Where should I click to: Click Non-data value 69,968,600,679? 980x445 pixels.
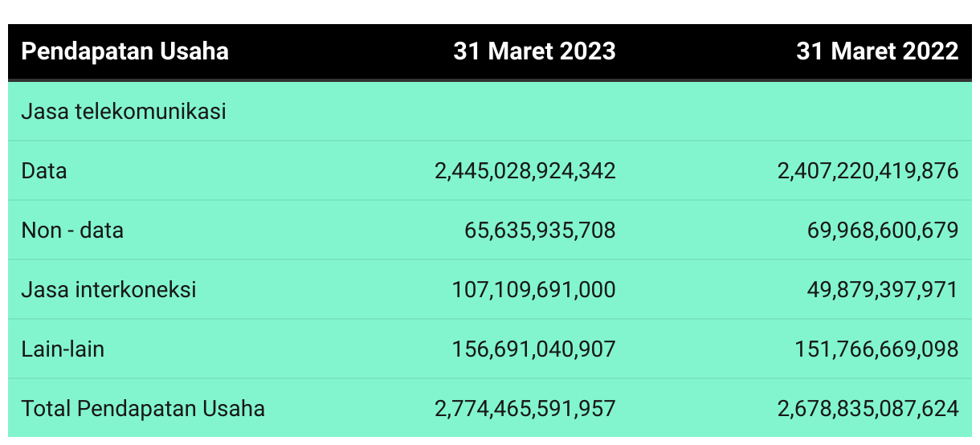(x=883, y=231)
